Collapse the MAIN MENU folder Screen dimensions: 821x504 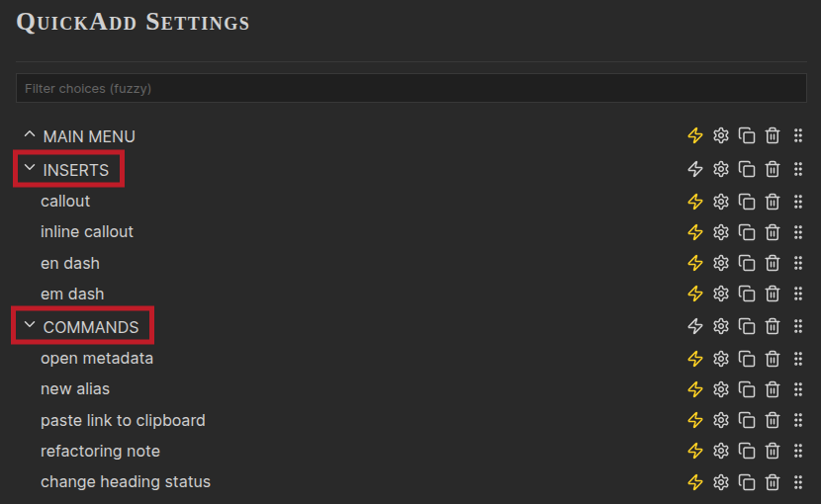coord(30,135)
